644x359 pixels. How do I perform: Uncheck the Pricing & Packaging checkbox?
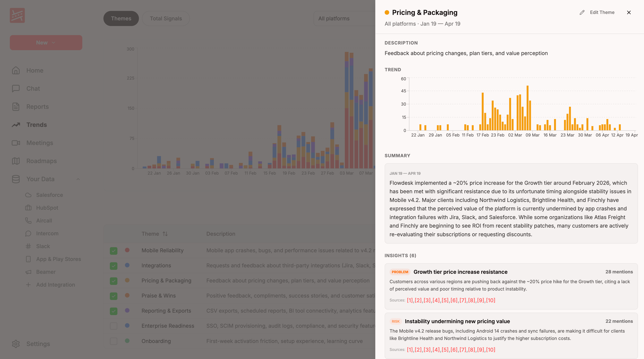[x=113, y=281]
